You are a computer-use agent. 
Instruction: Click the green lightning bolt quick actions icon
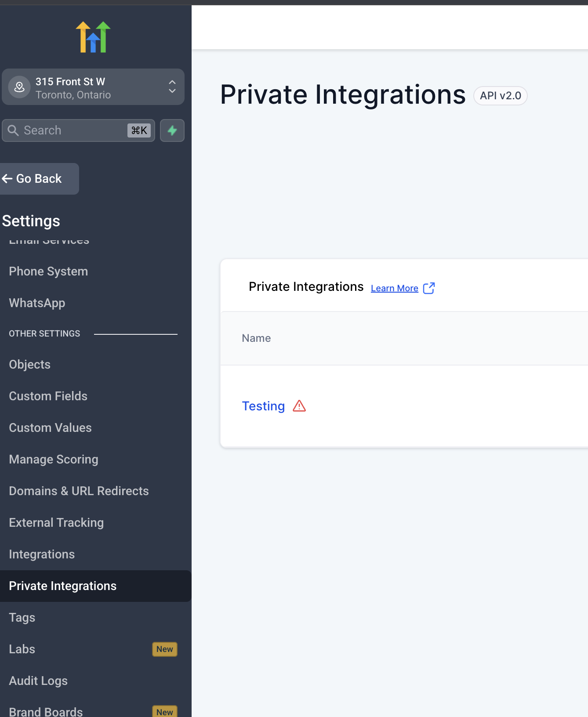click(x=172, y=130)
